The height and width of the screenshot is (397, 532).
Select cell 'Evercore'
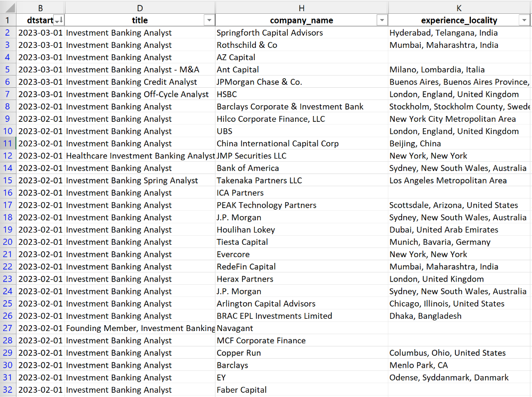[x=301, y=254]
